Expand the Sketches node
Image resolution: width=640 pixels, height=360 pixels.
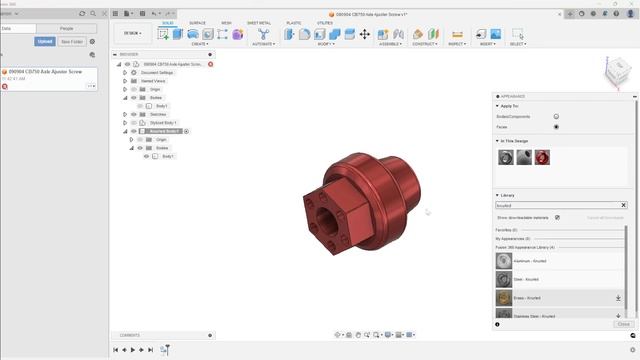coord(125,114)
